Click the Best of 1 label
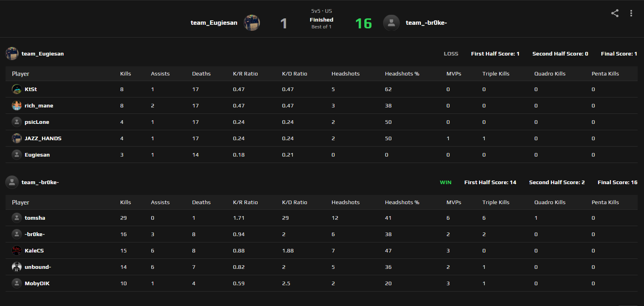This screenshot has width=644, height=306. (x=322, y=27)
